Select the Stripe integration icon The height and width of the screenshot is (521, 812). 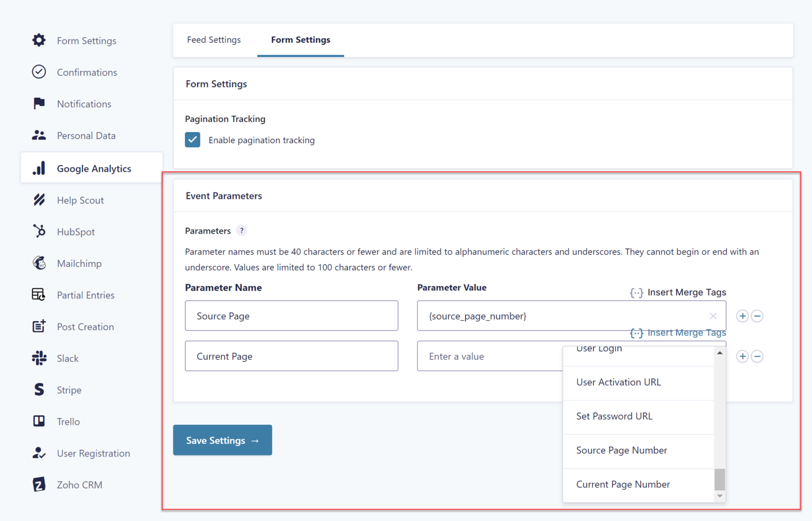click(39, 389)
